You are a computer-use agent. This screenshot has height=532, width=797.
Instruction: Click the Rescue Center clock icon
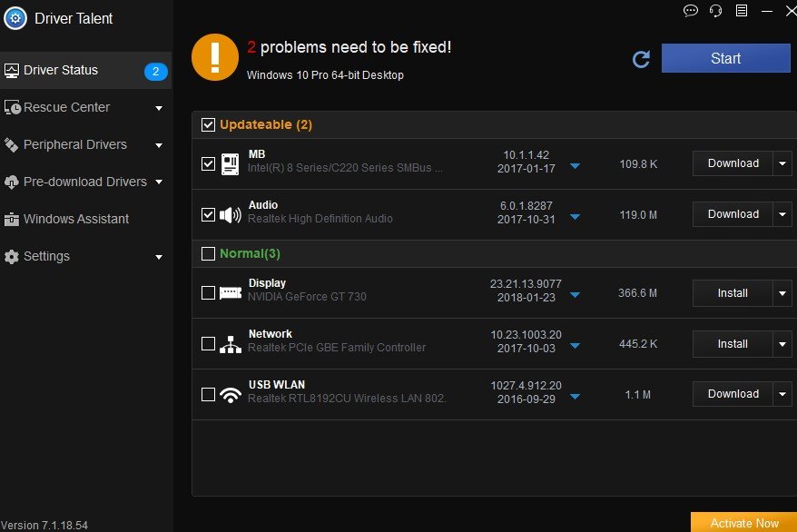(x=12, y=108)
